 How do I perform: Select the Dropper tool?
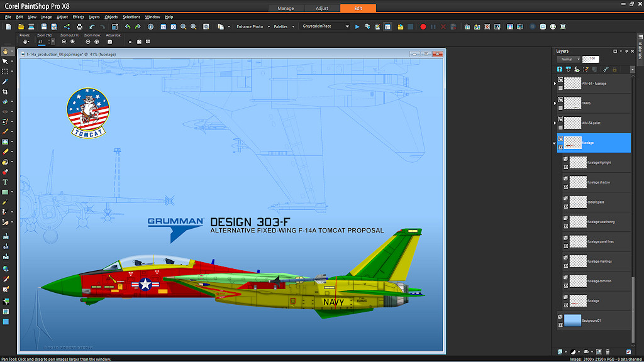tap(5, 82)
